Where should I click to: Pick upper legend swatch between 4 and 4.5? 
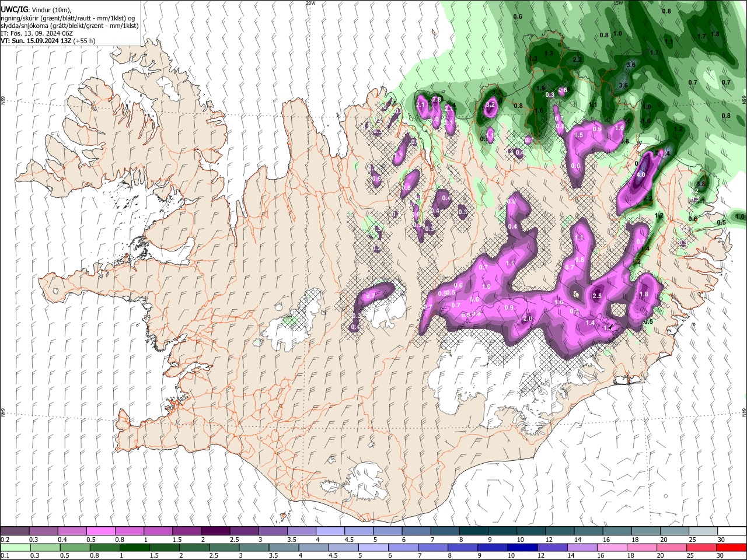[x=330, y=531]
